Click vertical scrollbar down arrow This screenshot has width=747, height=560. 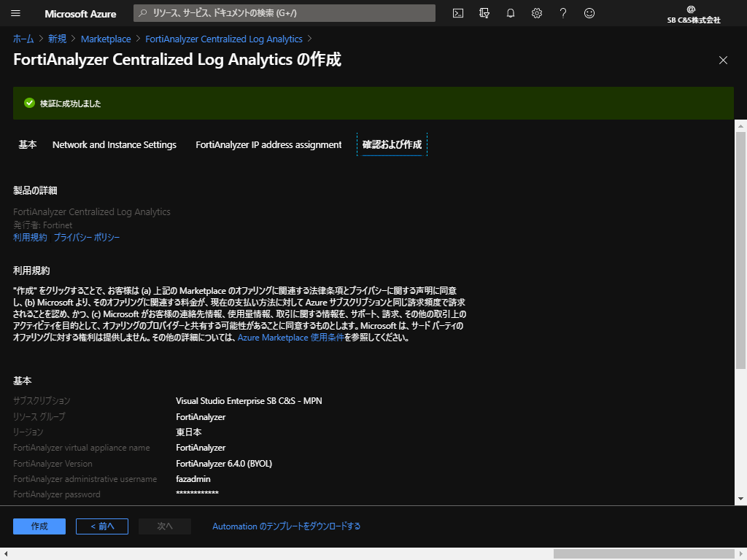(x=740, y=499)
